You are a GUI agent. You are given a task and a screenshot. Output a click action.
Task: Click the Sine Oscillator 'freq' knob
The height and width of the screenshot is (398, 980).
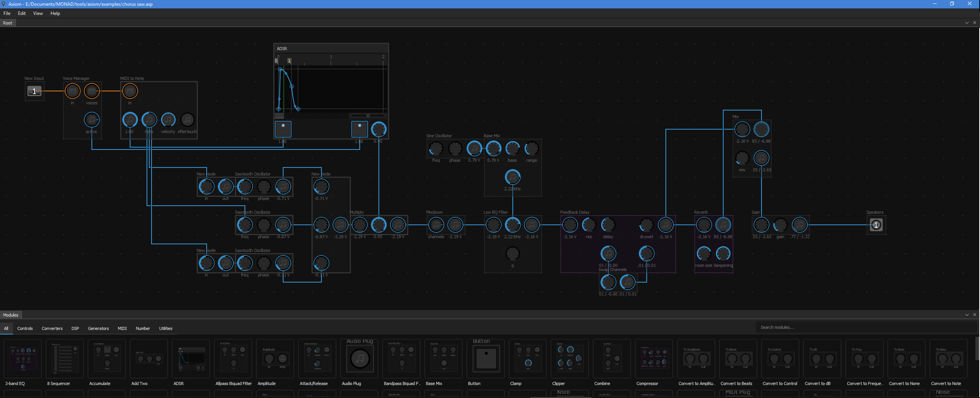point(436,148)
